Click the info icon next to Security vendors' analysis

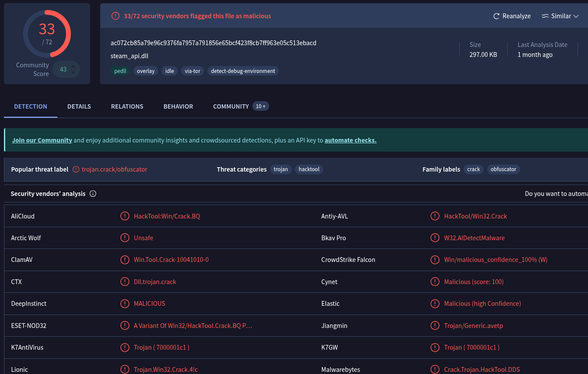tap(93, 194)
